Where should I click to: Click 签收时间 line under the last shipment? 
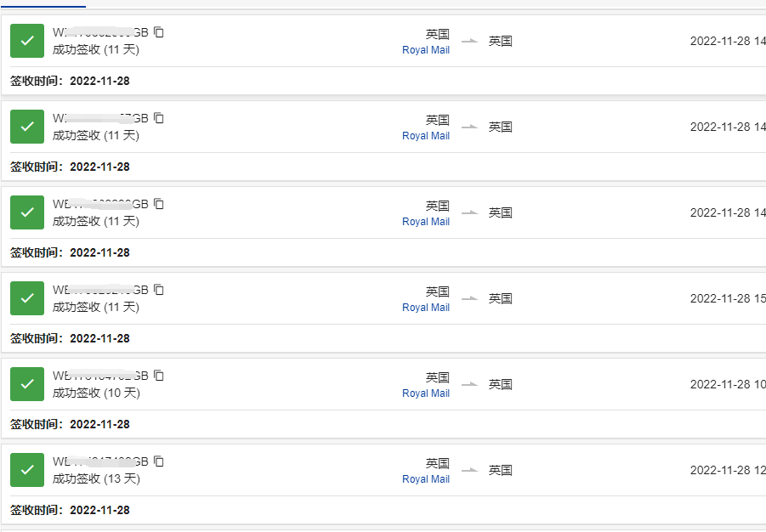pos(70,510)
